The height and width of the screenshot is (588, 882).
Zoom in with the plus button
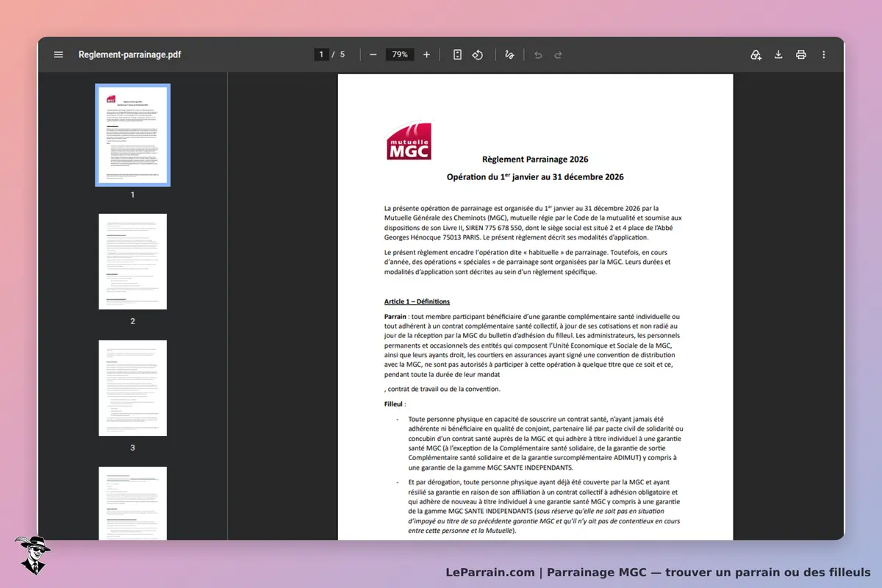click(426, 54)
